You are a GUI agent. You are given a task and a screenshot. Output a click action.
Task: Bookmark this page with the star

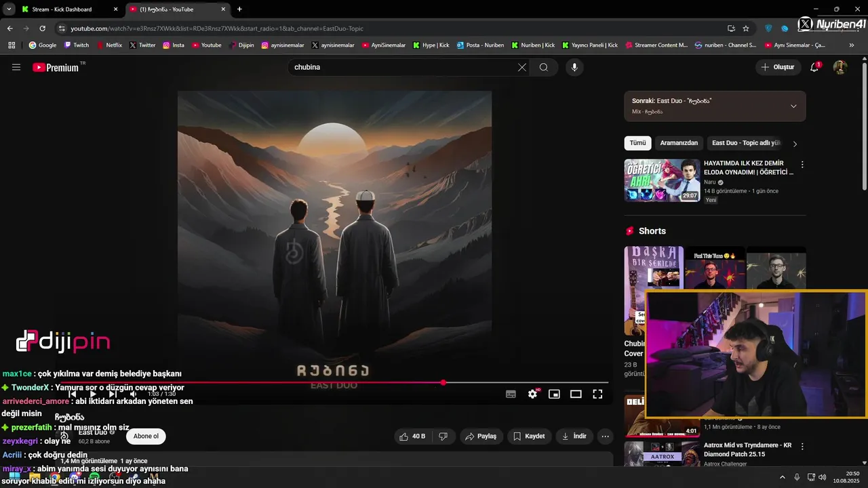746,28
